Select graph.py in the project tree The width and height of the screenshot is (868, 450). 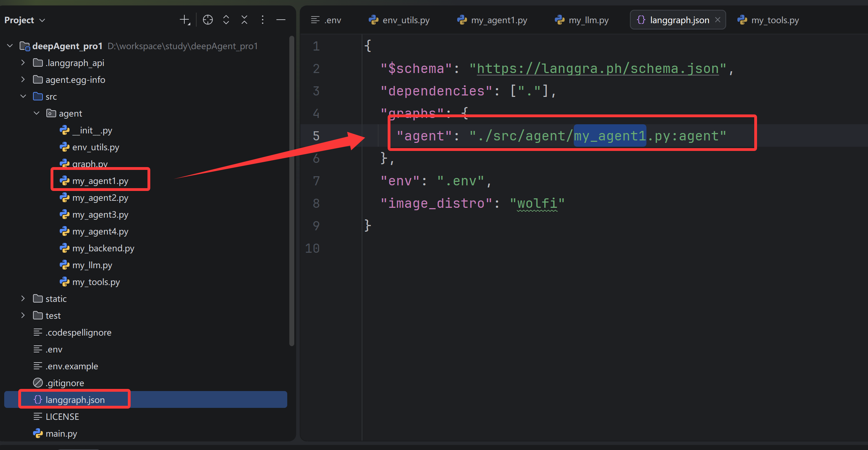[90, 164]
